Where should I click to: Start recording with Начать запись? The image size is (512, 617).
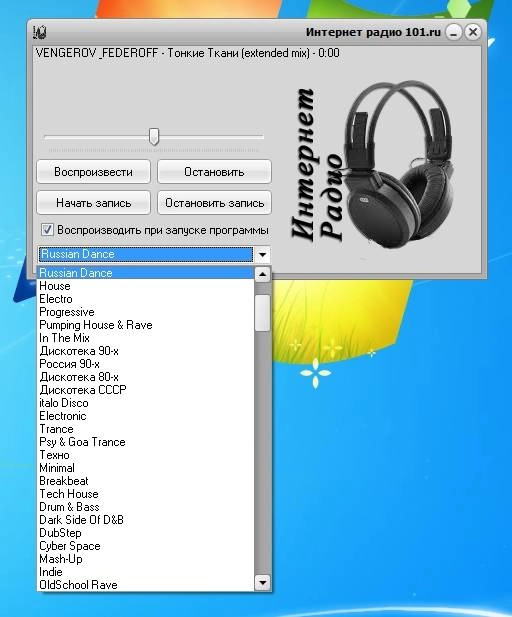(x=93, y=203)
